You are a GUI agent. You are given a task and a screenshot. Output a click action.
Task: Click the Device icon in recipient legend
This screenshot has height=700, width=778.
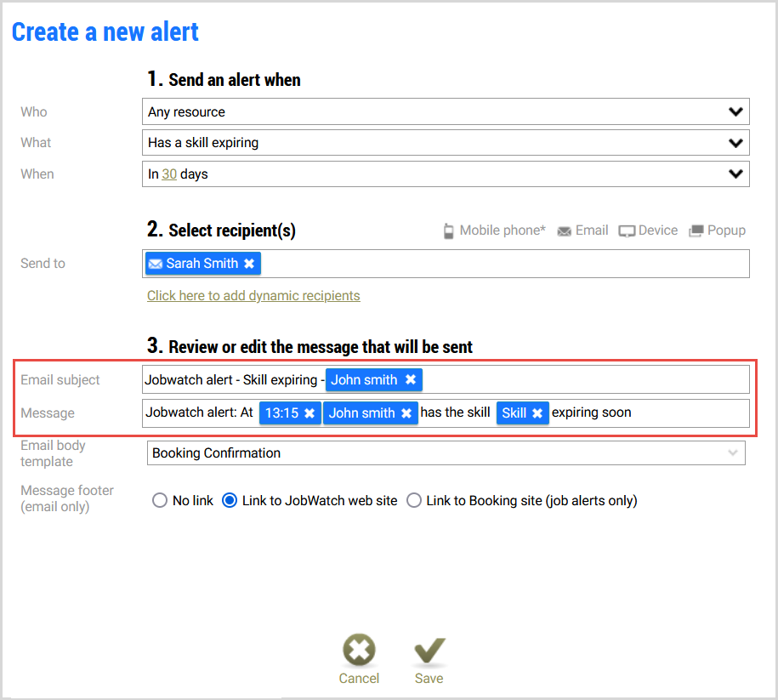click(x=627, y=231)
